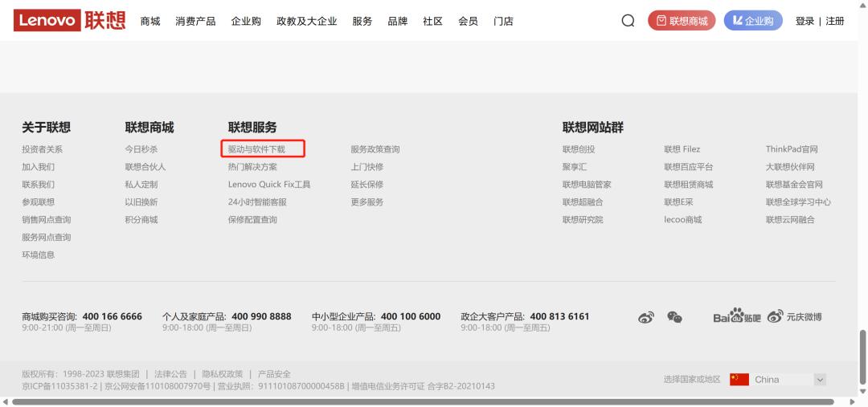Screen dimensions: 868x407
Task: Open 服务政策查询 link
Action: pyautogui.click(x=375, y=149)
